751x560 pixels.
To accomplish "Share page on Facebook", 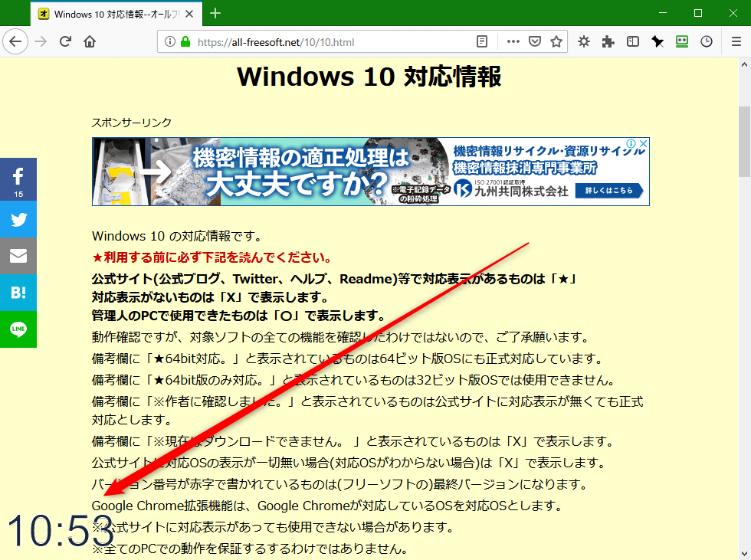I will [18, 179].
